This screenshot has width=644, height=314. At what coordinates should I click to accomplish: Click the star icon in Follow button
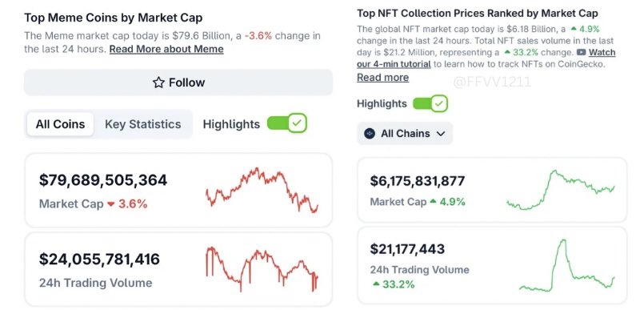(158, 83)
